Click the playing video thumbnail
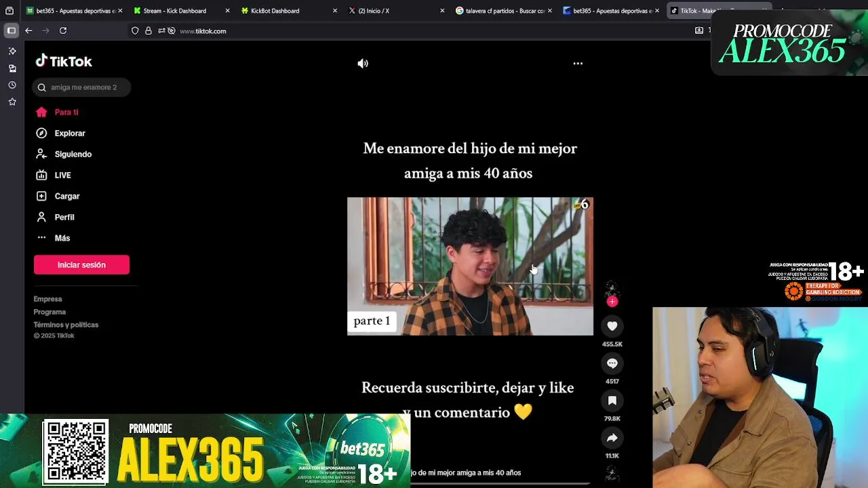Screen dimensions: 868x488 [x=470, y=266]
